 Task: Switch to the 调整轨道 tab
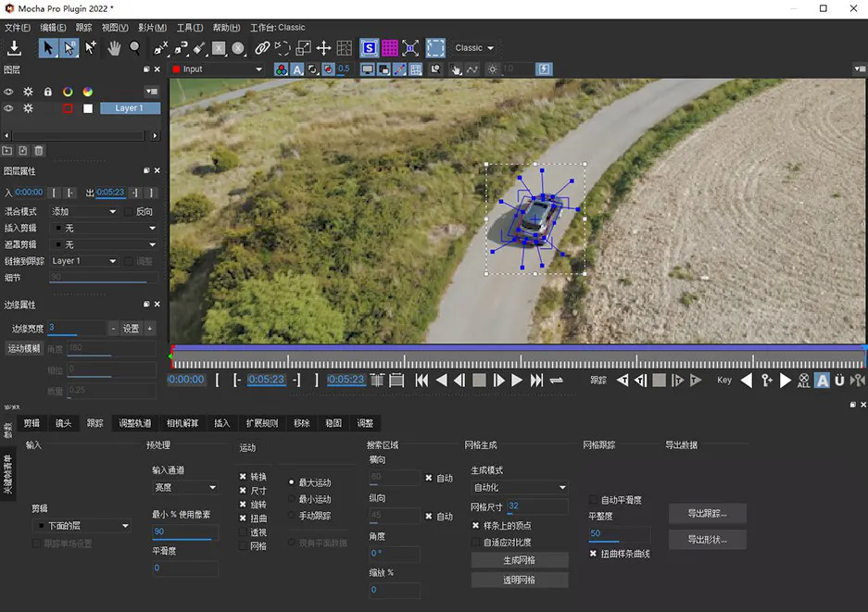pyautogui.click(x=134, y=423)
